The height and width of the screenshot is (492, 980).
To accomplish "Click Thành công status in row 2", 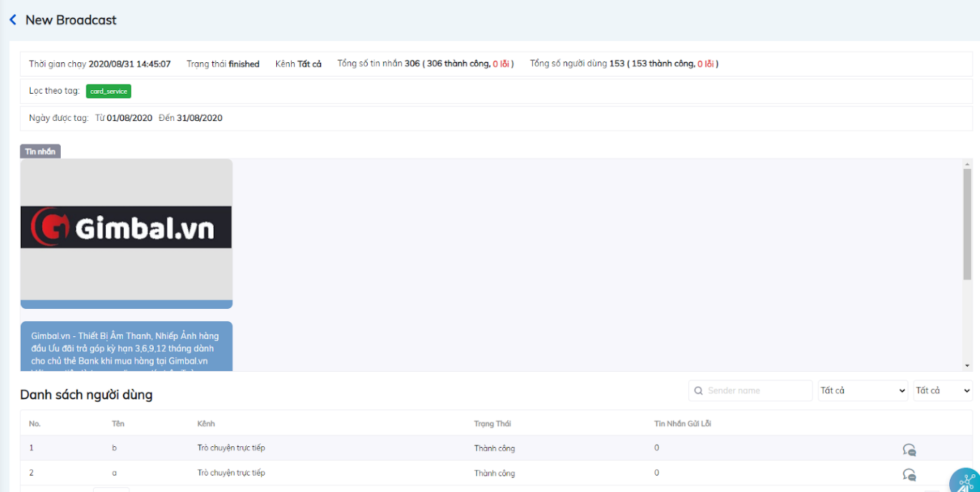I will [x=494, y=473].
